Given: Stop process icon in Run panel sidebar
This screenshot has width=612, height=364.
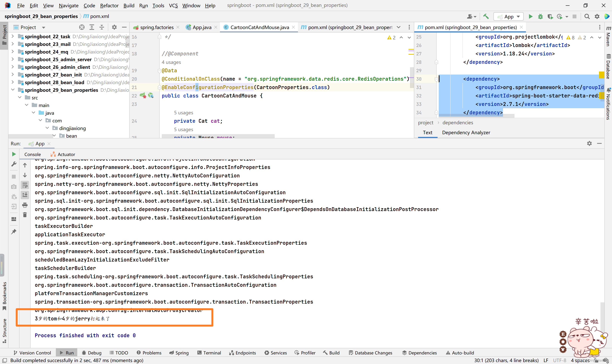Looking at the screenshot, I should tap(14, 177).
